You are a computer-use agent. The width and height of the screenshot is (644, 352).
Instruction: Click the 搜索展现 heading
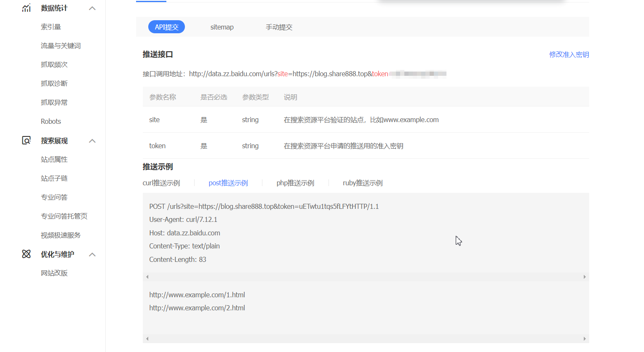point(54,141)
